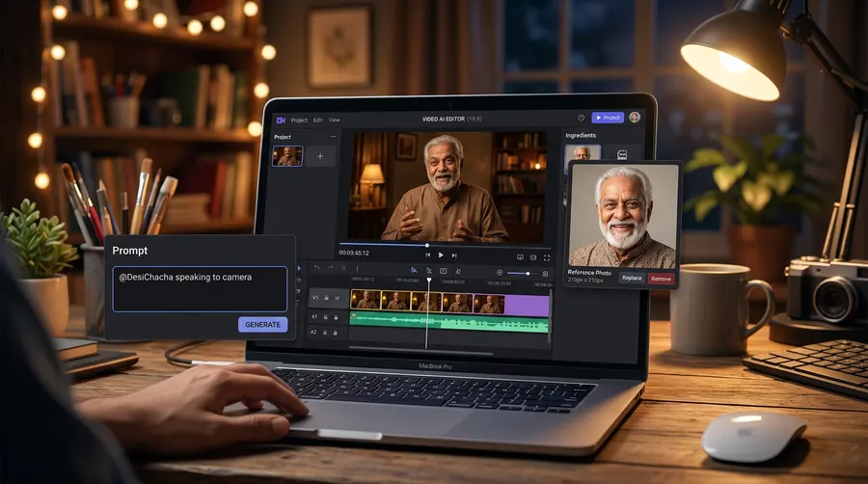Skip to previous frame in preview
This screenshot has height=484, width=868.
[427, 255]
